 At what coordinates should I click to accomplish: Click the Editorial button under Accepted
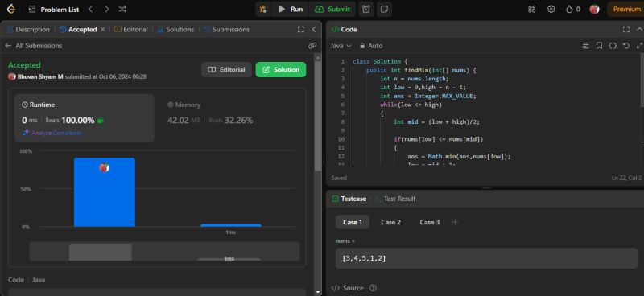pyautogui.click(x=226, y=69)
